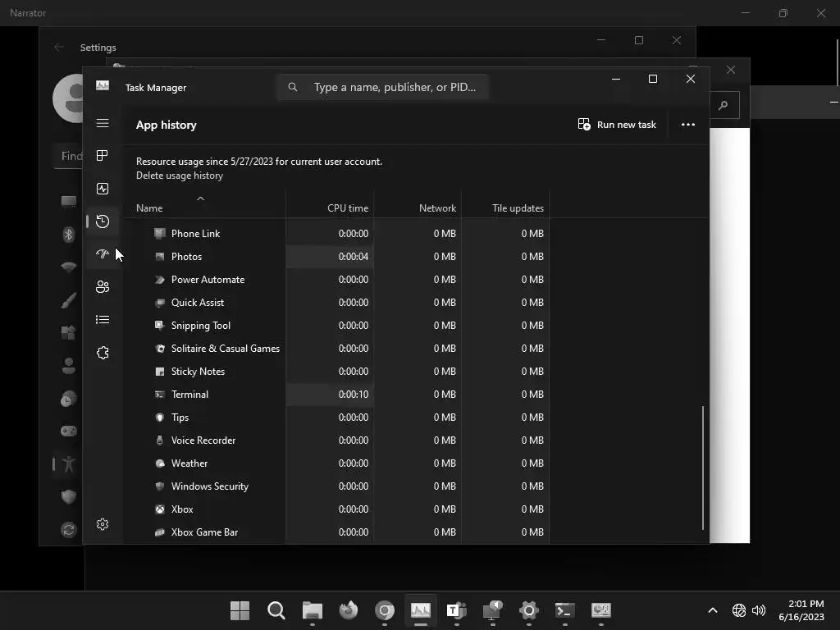Open Firefox from the taskbar
The height and width of the screenshot is (630, 840).
[x=348, y=610]
